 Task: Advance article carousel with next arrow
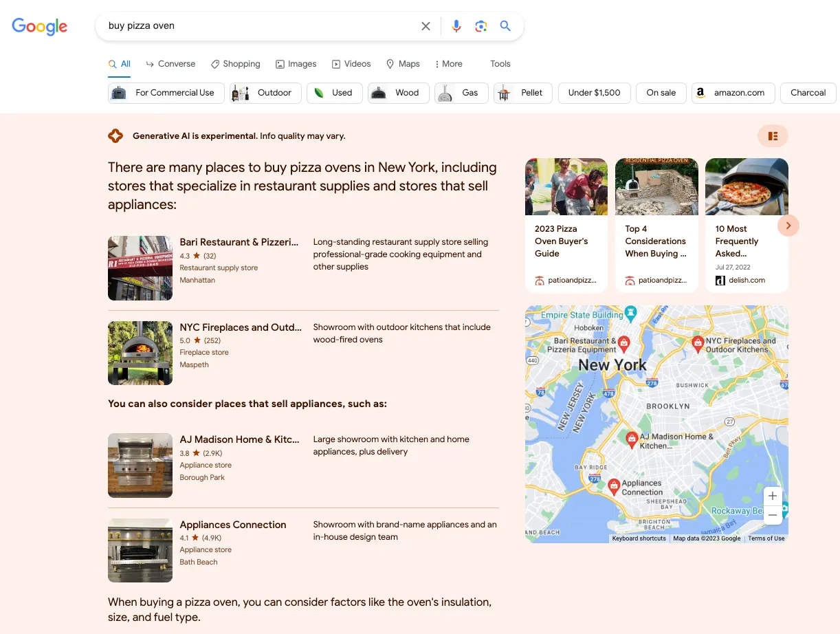click(788, 225)
